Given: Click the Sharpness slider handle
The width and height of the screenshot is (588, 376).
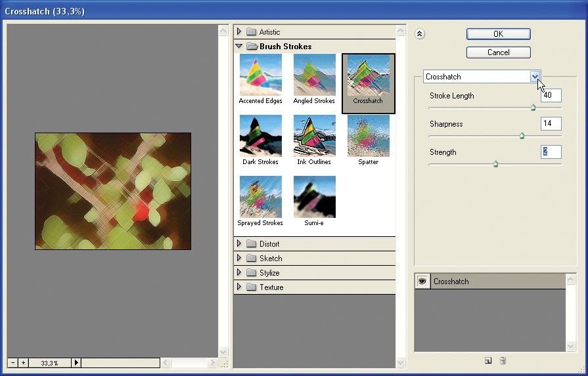Looking at the screenshot, I should [522, 136].
